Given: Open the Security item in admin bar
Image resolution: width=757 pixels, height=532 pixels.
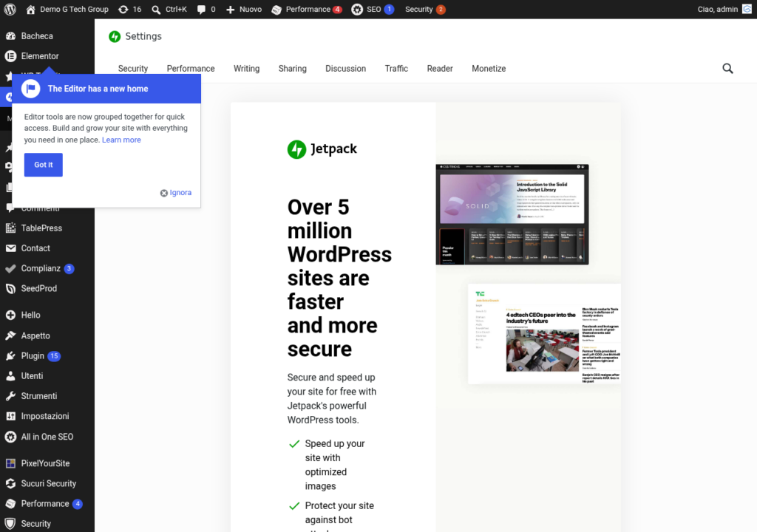Looking at the screenshot, I should tap(425, 9).
